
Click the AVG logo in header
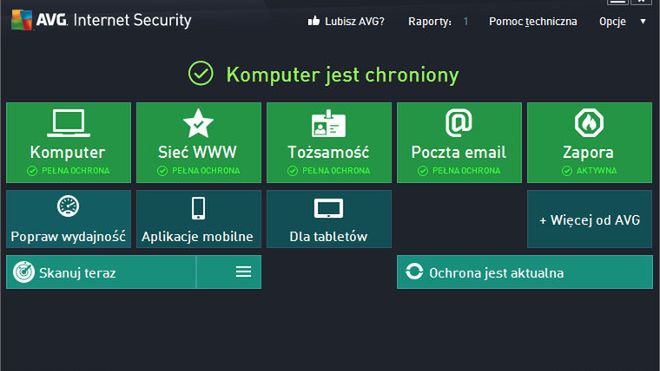click(x=39, y=20)
